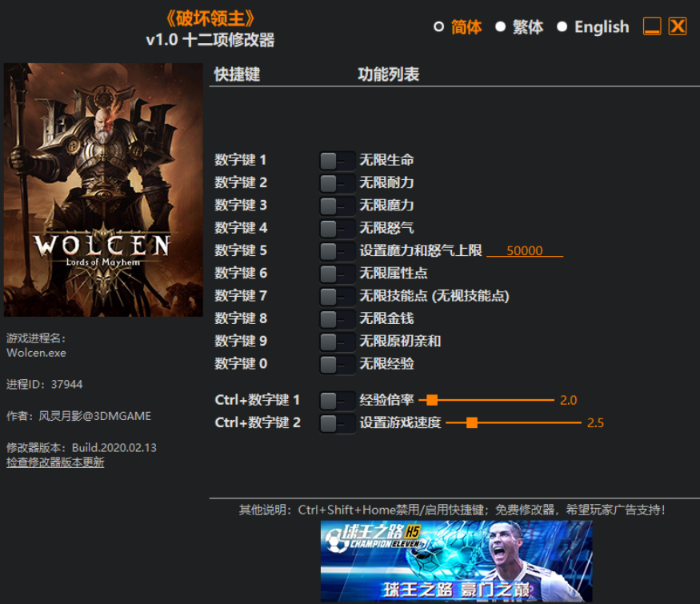Click the 2.0 experience multiplier value
The height and width of the screenshot is (604, 700).
[568, 400]
